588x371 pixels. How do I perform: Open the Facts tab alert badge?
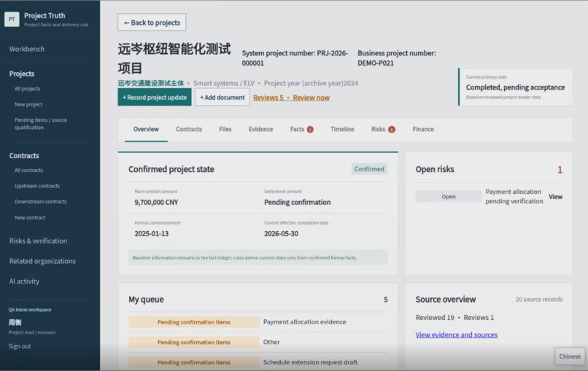(310, 129)
